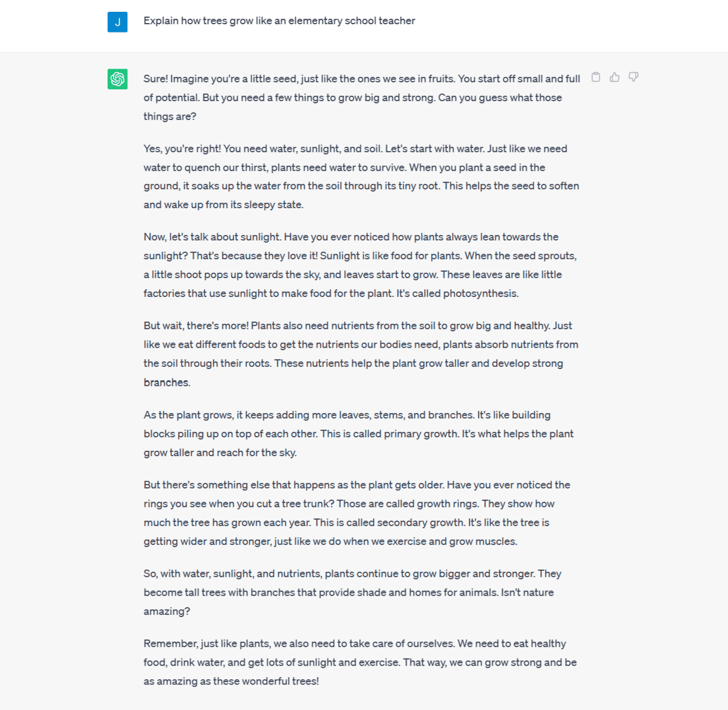
Task: Click the paragraph starting "Yes, you're right!"
Action: coord(361,176)
